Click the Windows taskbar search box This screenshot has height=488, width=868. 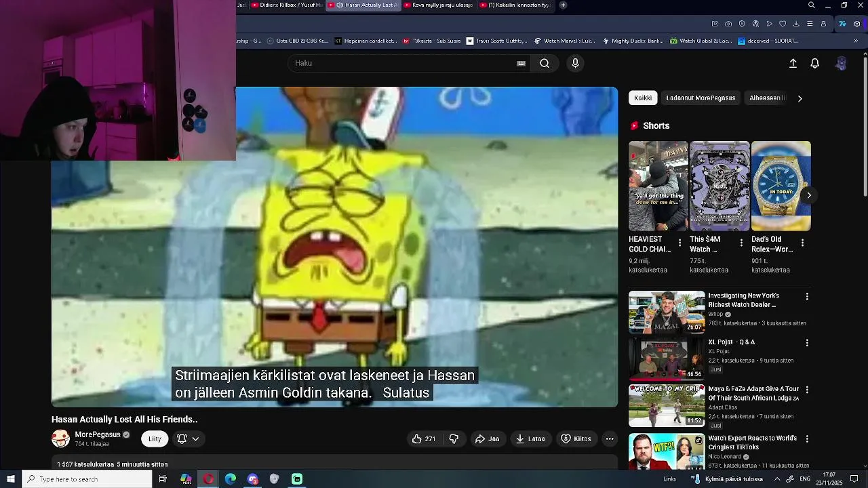[x=87, y=479]
